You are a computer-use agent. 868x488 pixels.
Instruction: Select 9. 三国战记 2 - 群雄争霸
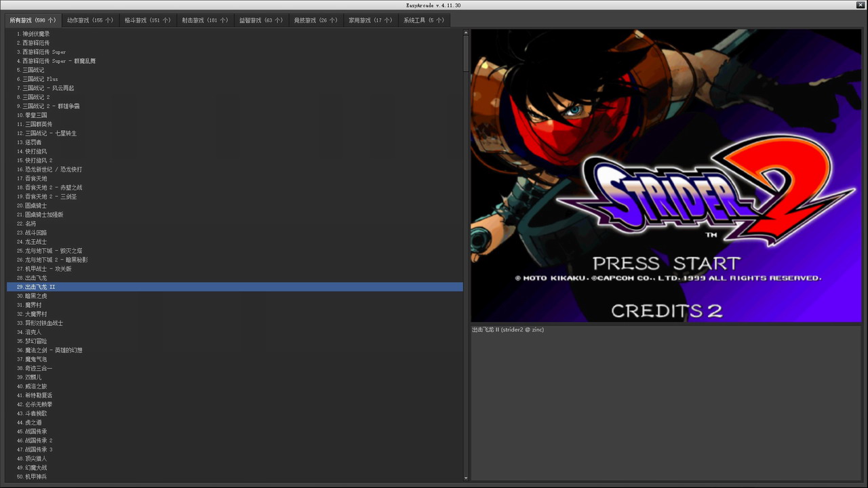pos(235,106)
